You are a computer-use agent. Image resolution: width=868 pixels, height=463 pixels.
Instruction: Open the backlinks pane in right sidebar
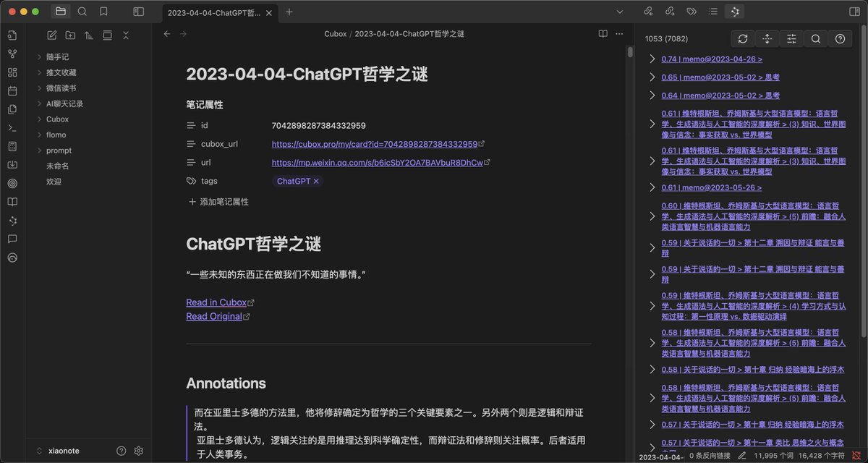648,12
